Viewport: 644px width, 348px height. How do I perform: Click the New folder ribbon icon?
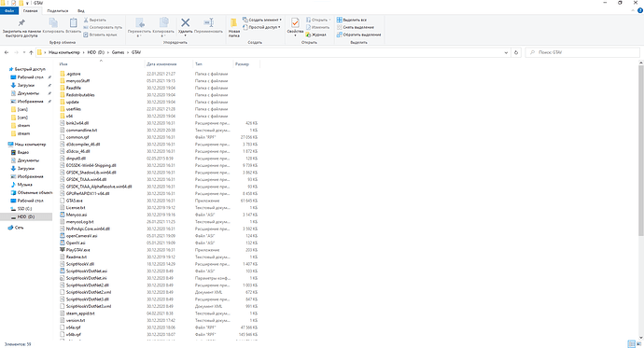(233, 23)
